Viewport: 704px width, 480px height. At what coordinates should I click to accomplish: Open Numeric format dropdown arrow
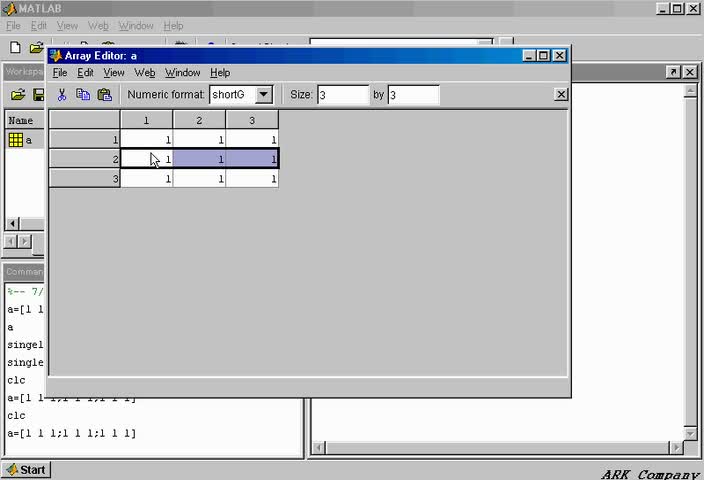[x=264, y=94]
